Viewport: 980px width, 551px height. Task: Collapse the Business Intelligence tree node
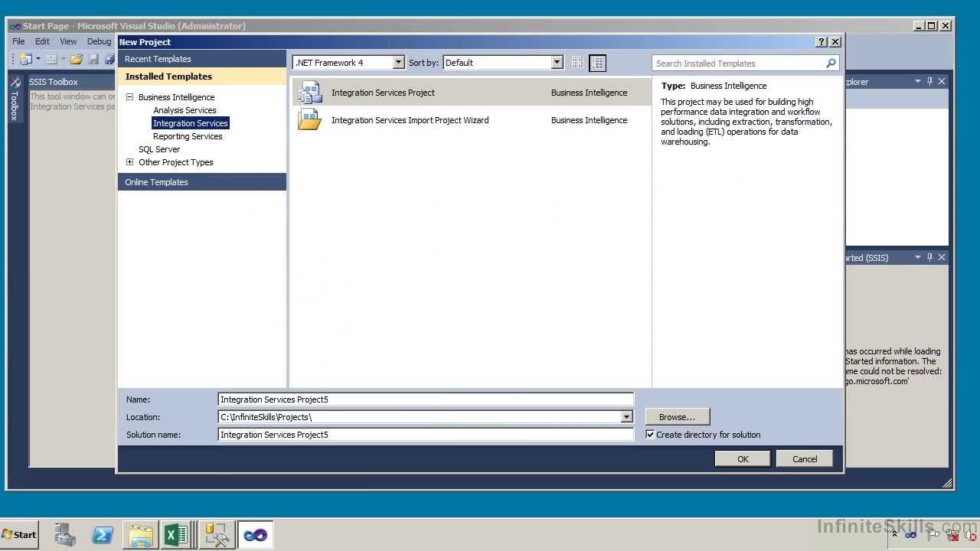tap(129, 97)
